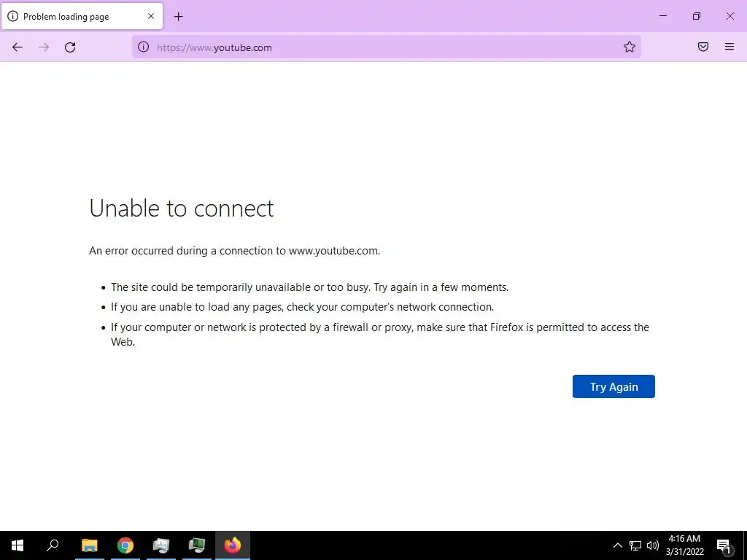Open Windows taskbar search
The height and width of the screenshot is (560, 747).
click(53, 545)
